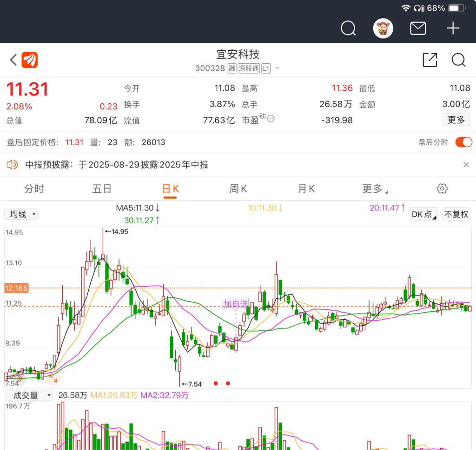476x450 pixels.
Task: Tap the double chevron icon on the chart's left edge
Action: tap(19, 378)
